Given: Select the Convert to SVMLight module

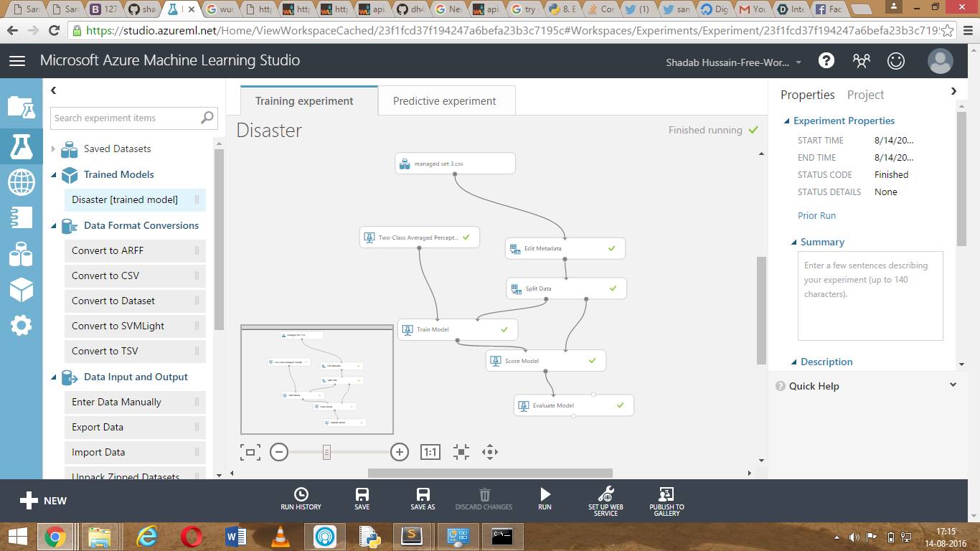Looking at the screenshot, I should pyautogui.click(x=135, y=326).
